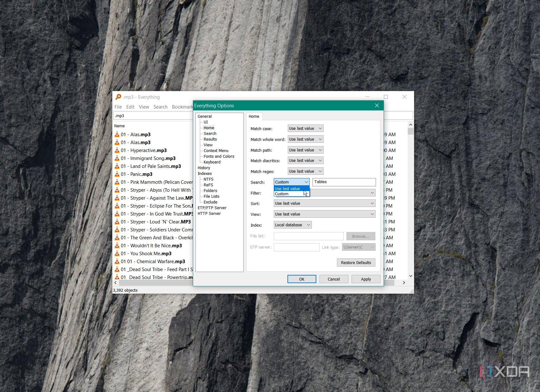Click the Everything magnifier icon in title bar
Viewport: 540px width, 392px height.
click(x=118, y=97)
